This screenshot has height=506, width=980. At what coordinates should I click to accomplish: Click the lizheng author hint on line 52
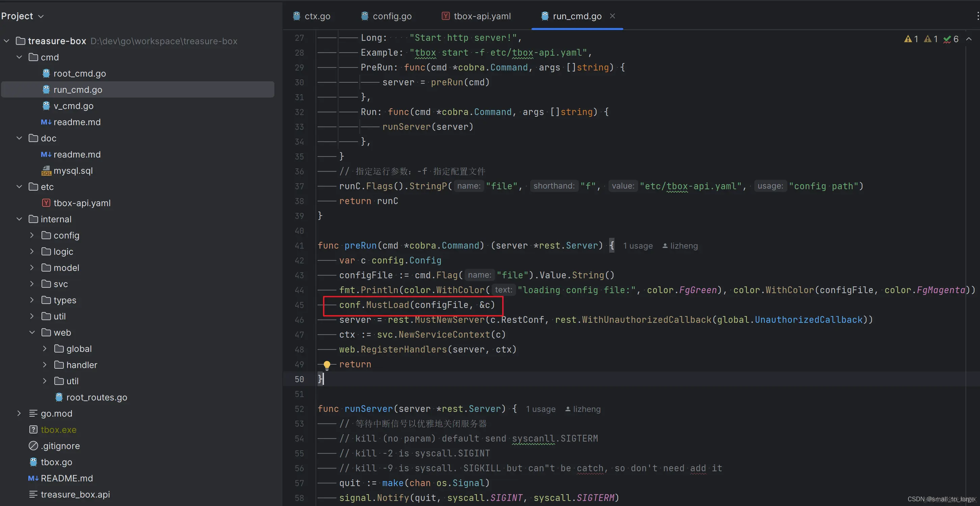pyautogui.click(x=583, y=409)
